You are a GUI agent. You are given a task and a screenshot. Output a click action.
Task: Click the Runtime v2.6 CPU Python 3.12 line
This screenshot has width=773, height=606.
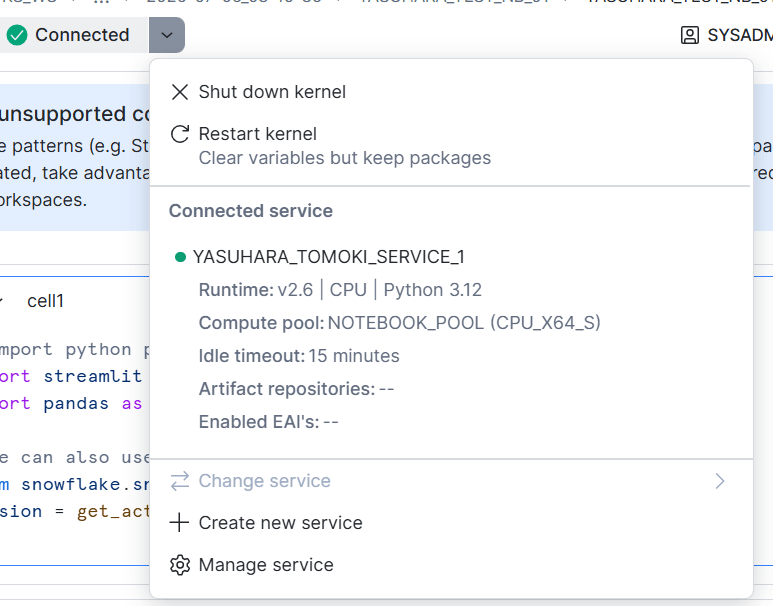click(340, 290)
